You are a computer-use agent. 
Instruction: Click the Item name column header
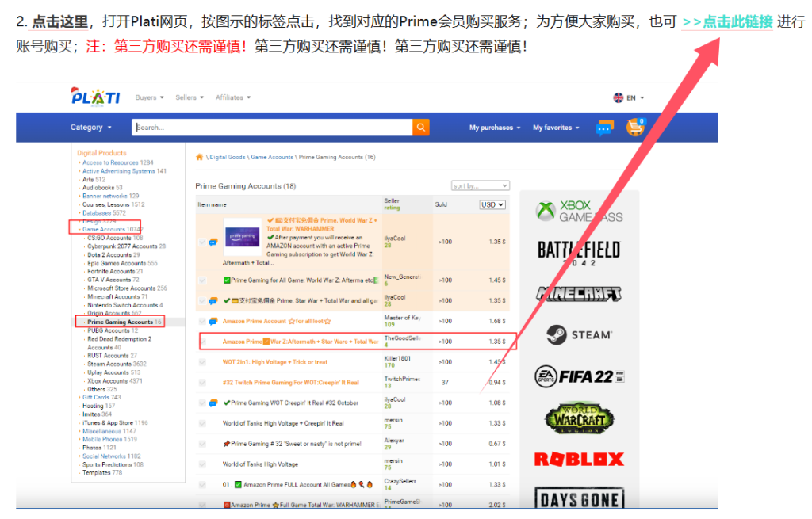212,205
